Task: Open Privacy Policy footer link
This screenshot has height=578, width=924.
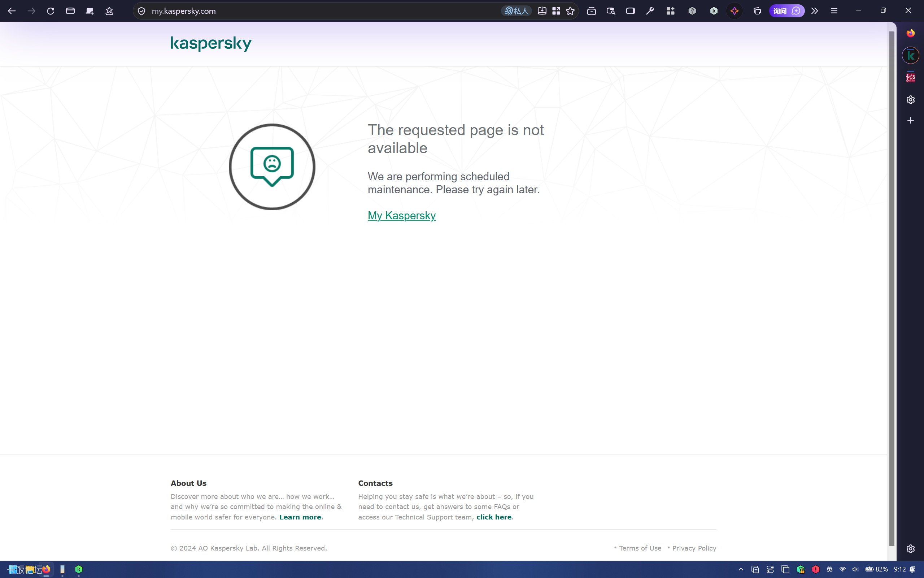Action: 694,548
